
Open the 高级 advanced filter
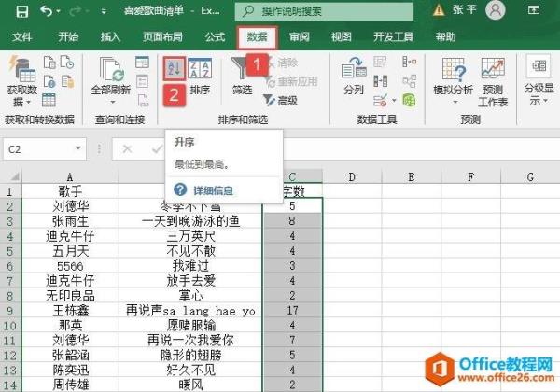point(280,100)
